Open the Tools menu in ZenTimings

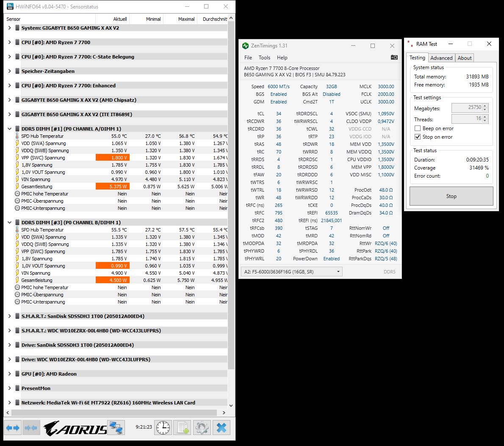[x=264, y=58]
